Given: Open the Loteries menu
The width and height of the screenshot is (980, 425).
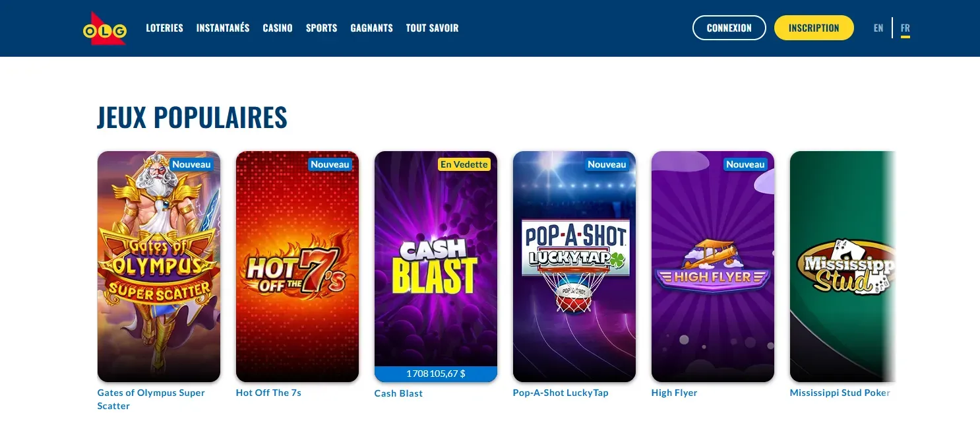Looking at the screenshot, I should pos(164,28).
